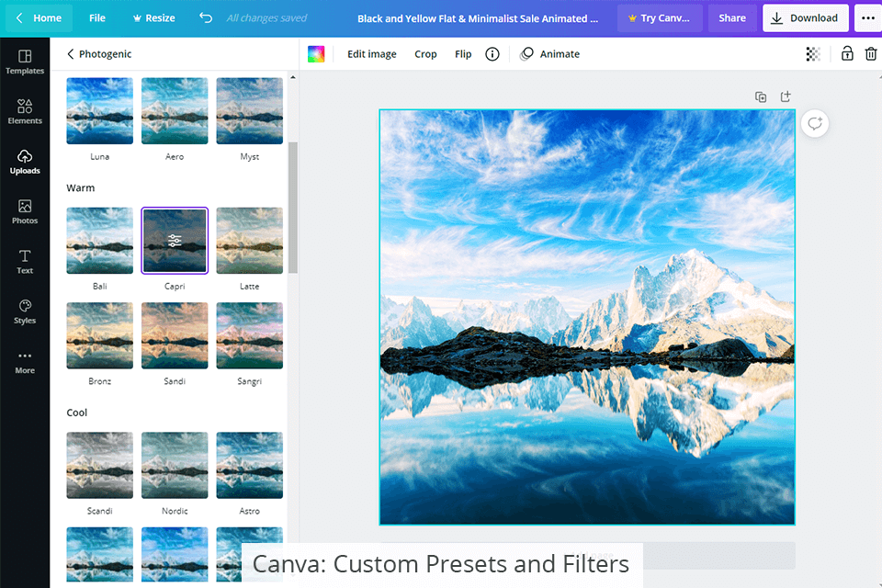Open the top bar three-dots menu

pos(868,18)
